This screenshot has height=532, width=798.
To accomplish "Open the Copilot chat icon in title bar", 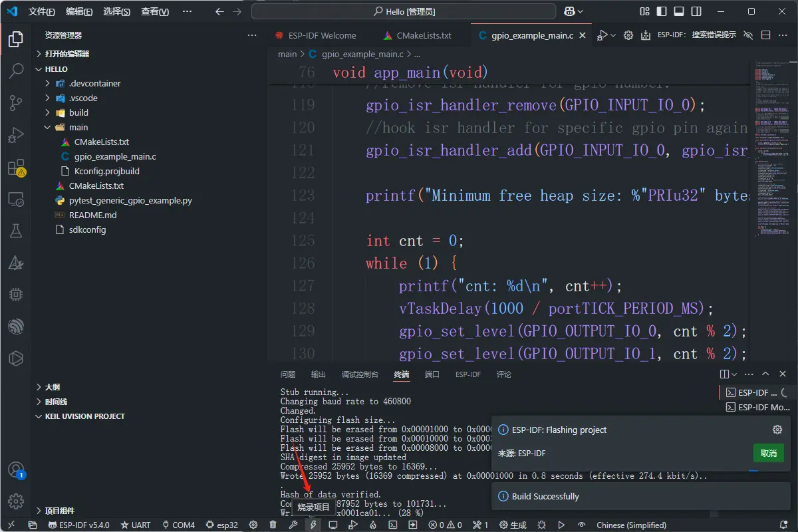I will coord(569,11).
